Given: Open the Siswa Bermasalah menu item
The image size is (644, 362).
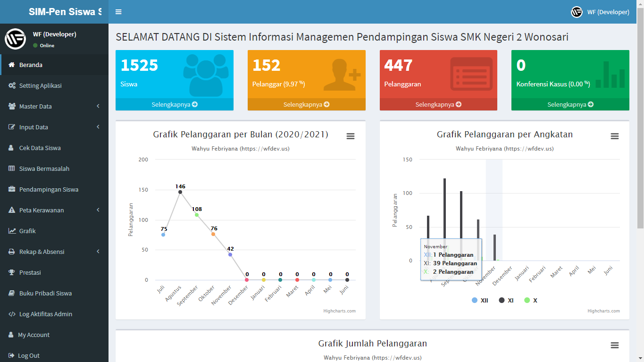Looking at the screenshot, I should pos(44,169).
